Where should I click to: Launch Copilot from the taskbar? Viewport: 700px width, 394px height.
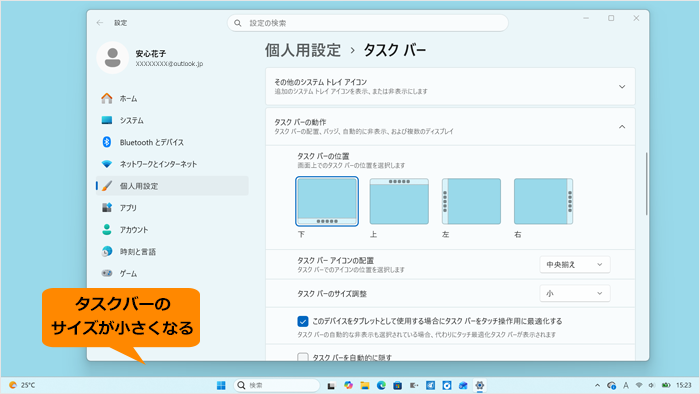click(348, 386)
